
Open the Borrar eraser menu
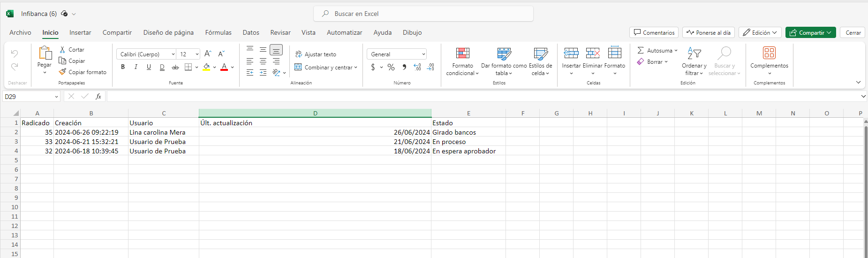point(652,62)
